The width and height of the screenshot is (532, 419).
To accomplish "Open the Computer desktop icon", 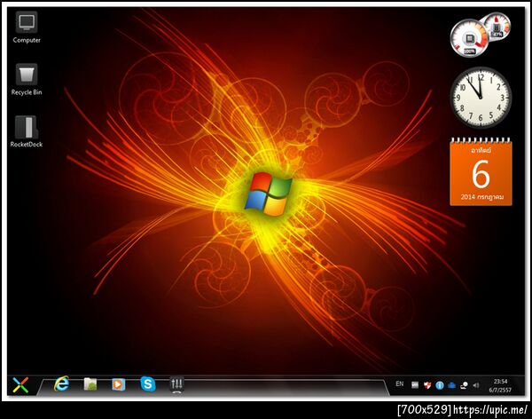I will (x=27, y=28).
